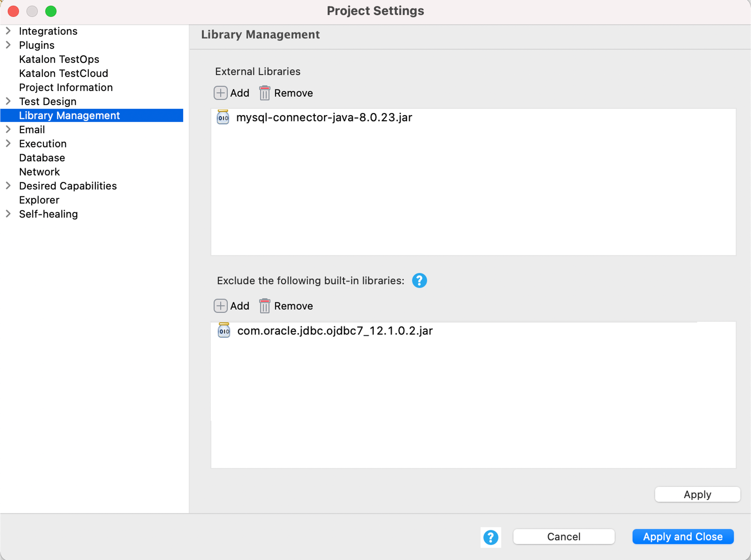Expand the Desired Capabilities node
The height and width of the screenshot is (560, 751).
(8, 186)
